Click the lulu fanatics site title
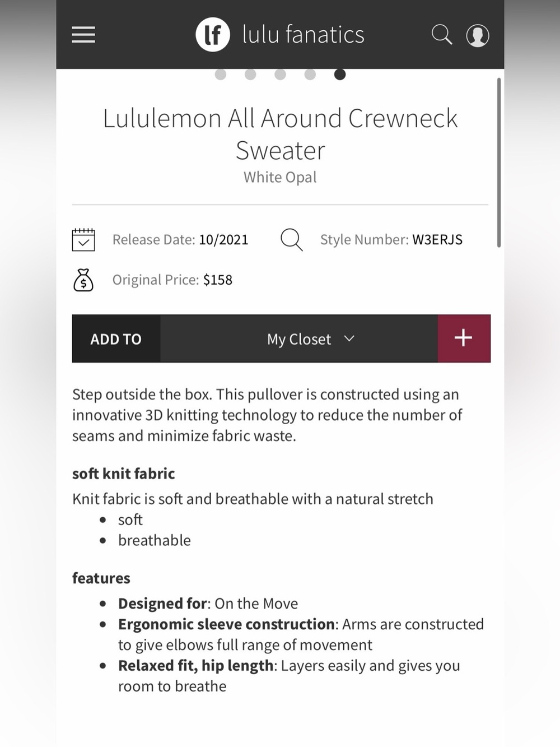560x747 pixels. point(303,35)
